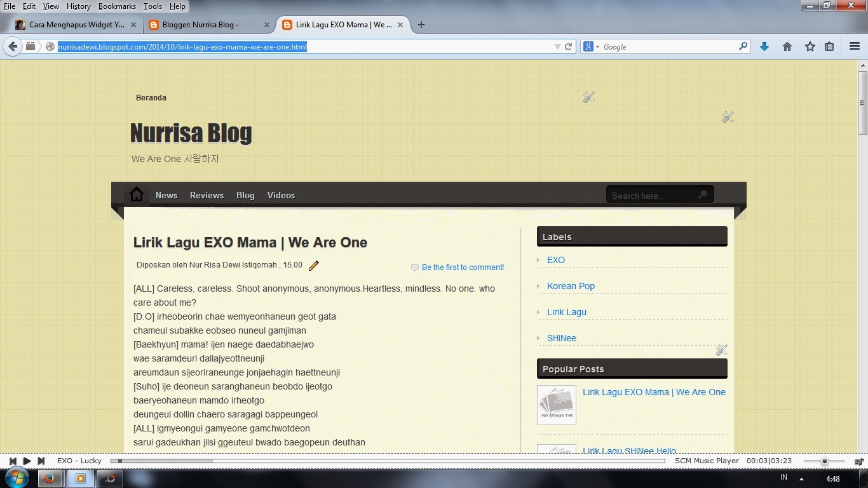Screen dimensions: 868x488
Task: Open the Bookmarks menu
Action: pyautogui.click(x=117, y=6)
